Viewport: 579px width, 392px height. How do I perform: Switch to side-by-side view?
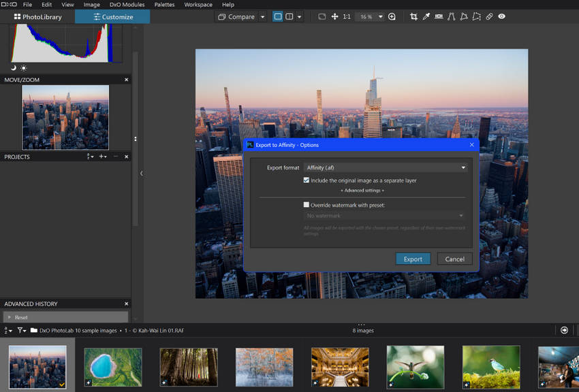pos(289,16)
